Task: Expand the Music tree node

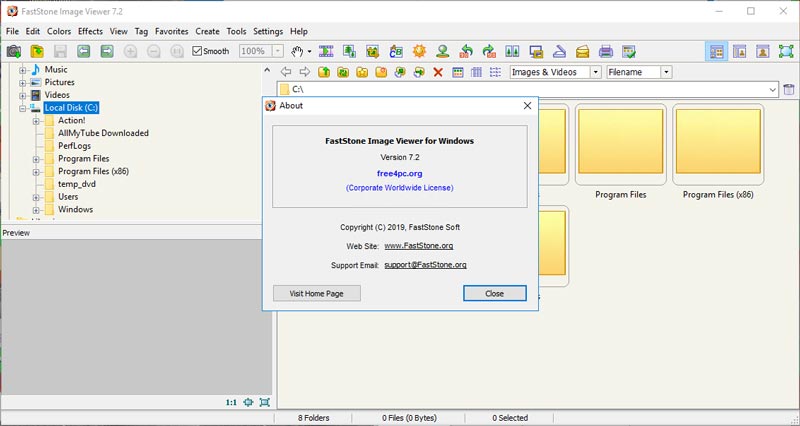Action: (x=22, y=70)
